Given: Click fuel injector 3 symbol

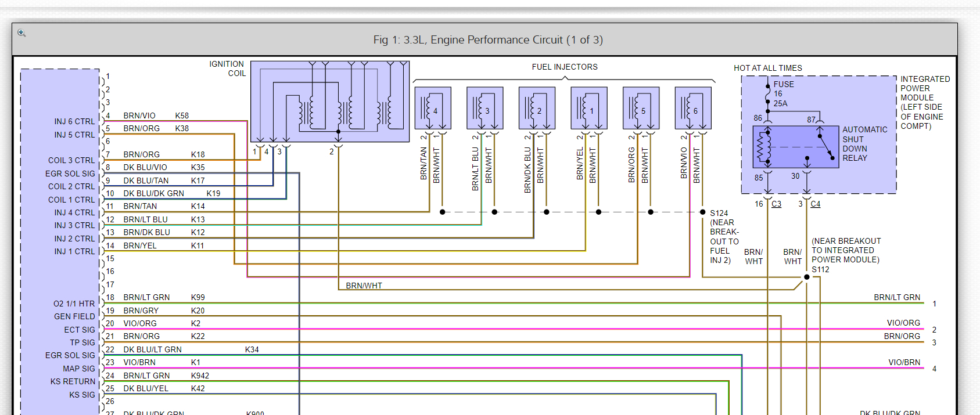Looking at the screenshot, I should click(x=484, y=109).
